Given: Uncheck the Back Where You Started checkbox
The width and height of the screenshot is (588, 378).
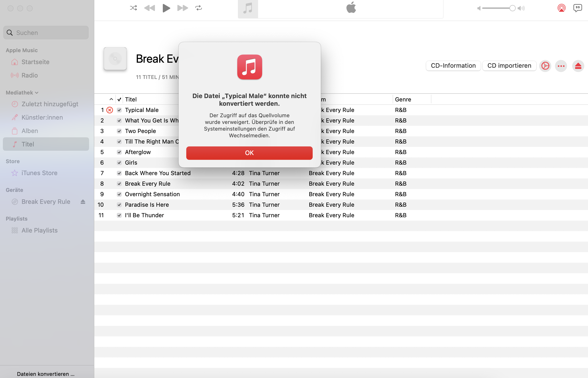Looking at the screenshot, I should [x=119, y=173].
